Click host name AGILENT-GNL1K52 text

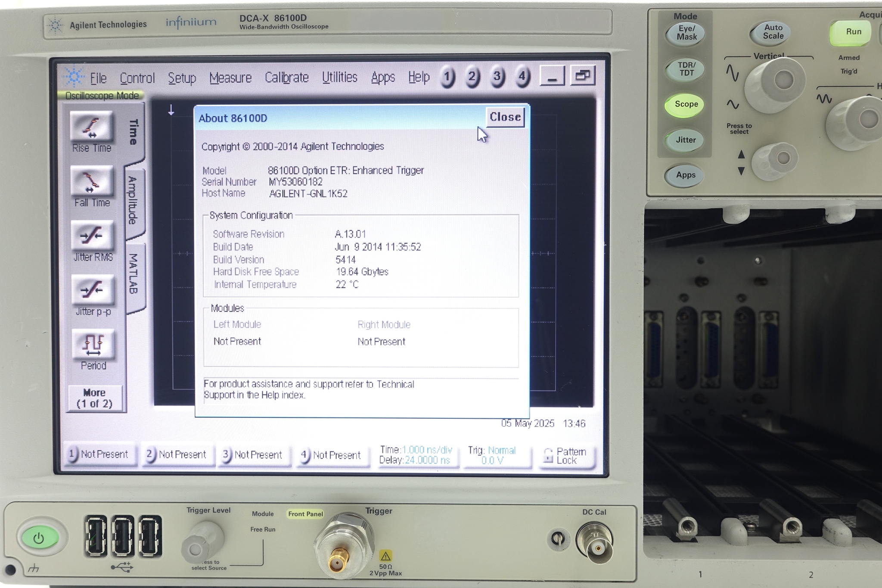click(308, 193)
